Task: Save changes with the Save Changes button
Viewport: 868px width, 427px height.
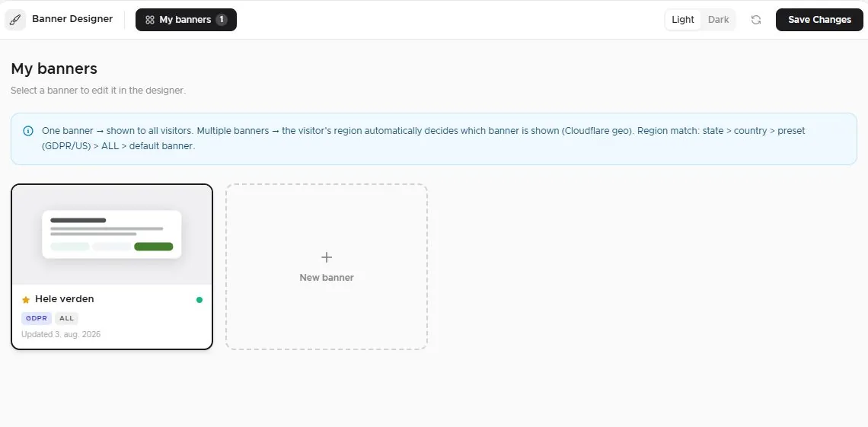Action: point(819,20)
